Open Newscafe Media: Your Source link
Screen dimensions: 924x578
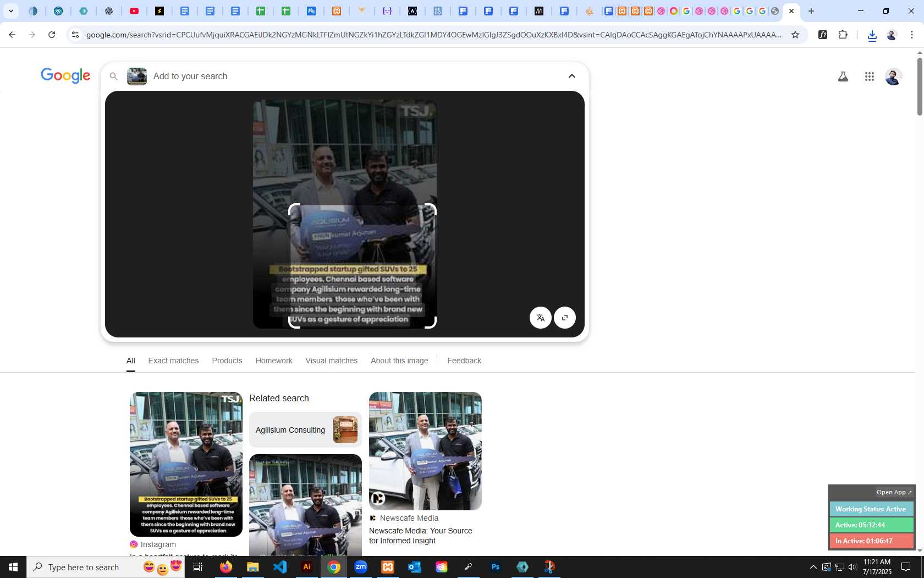click(421, 536)
